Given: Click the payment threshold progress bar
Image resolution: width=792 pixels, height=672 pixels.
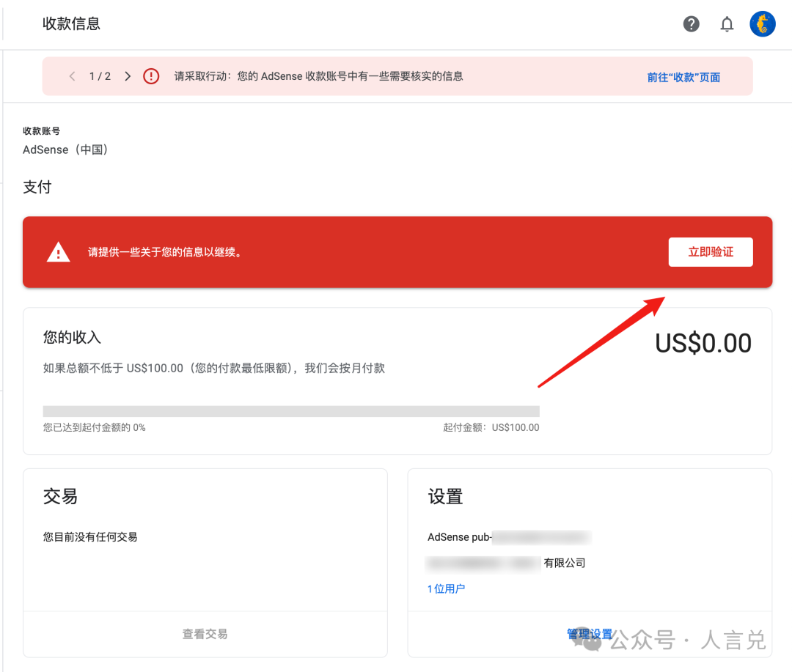Looking at the screenshot, I should [291, 411].
